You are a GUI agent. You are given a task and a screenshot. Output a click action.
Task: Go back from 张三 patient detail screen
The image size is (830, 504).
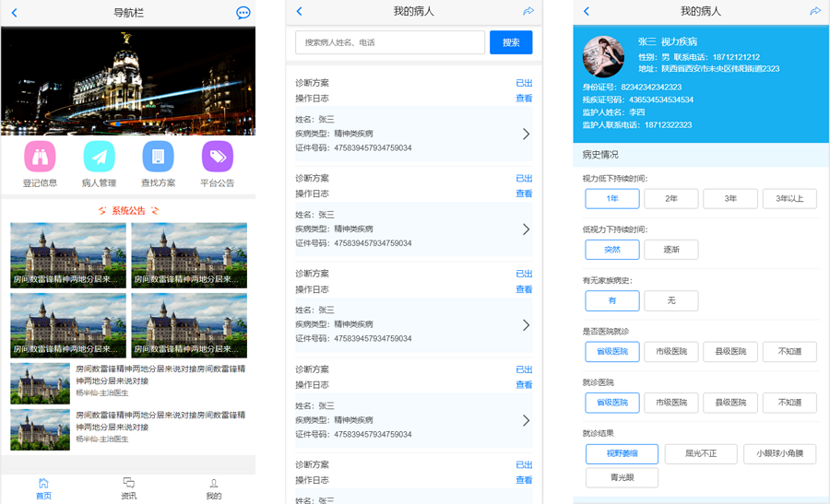click(x=586, y=11)
